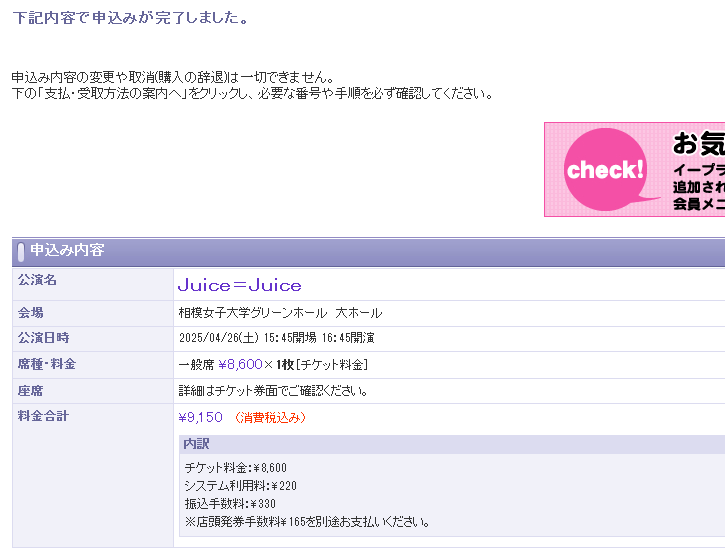Click the red (消費税込み) note
725x554 pixels.
pyautogui.click(x=270, y=418)
